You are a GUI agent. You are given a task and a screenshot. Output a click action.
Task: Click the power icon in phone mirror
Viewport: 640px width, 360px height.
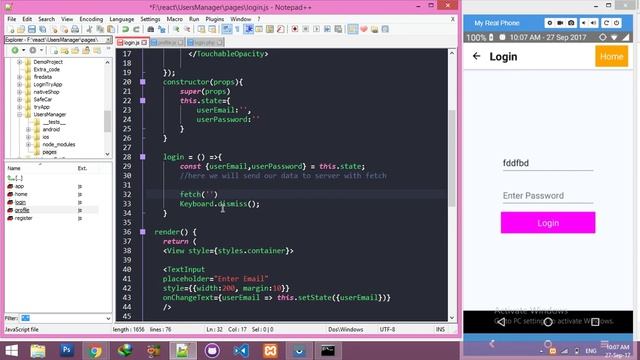(616, 23)
